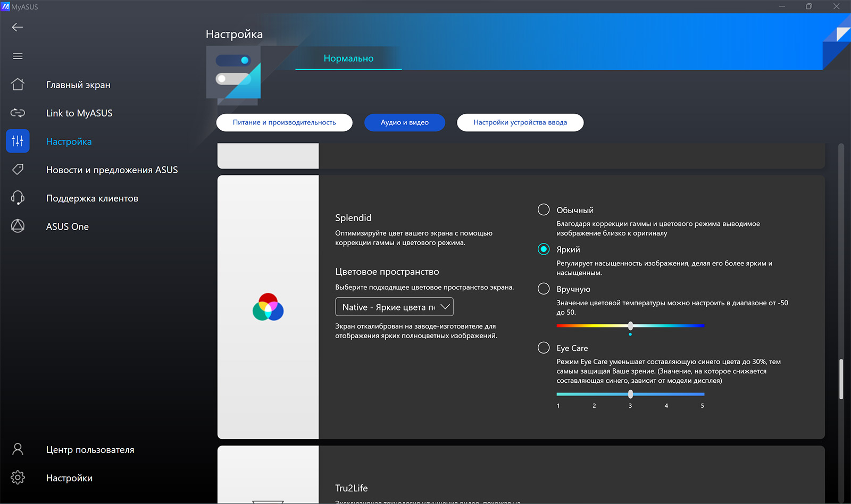
Task: Expand the Native color space dropdown
Action: point(394,307)
